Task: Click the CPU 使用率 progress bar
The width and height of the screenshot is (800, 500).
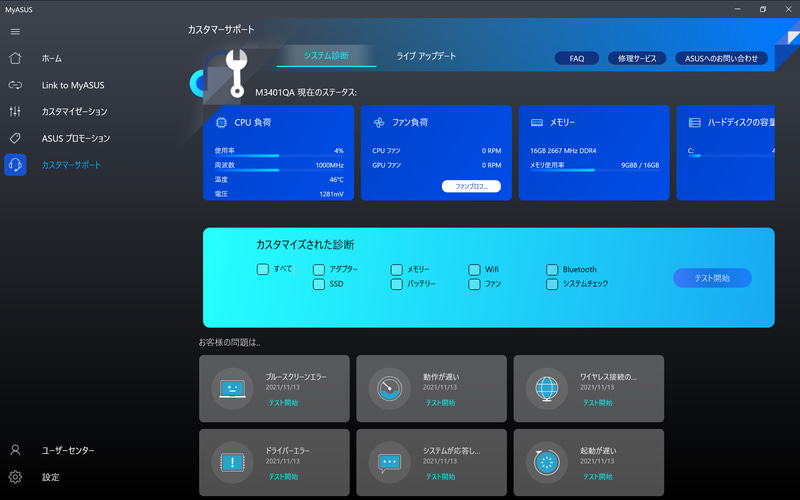Action: pos(279,155)
